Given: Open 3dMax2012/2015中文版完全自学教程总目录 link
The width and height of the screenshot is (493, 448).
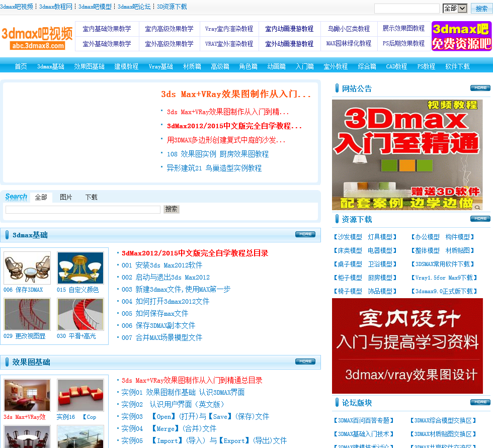Looking at the screenshot, I should tap(195, 253).
